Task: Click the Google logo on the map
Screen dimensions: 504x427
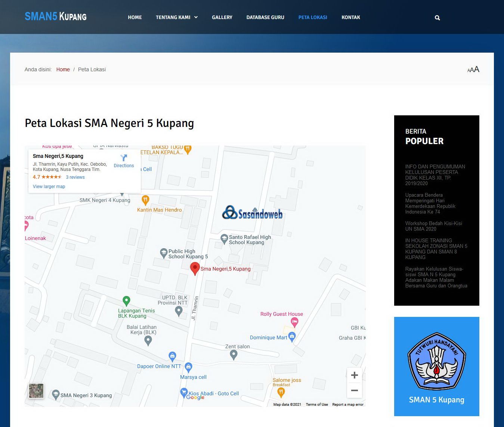Action: (195, 398)
